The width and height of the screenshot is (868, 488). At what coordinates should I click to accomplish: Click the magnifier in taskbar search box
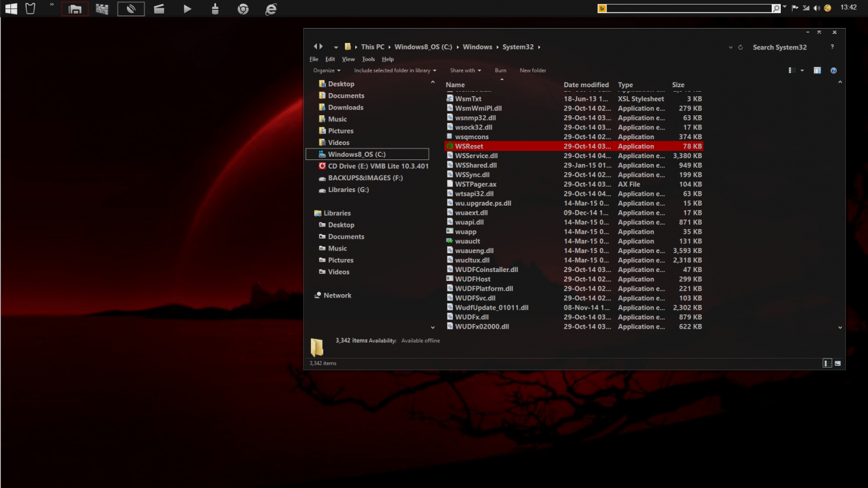click(776, 8)
